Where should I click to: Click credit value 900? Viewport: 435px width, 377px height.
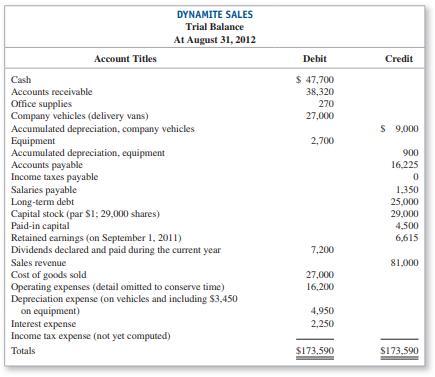pos(411,153)
